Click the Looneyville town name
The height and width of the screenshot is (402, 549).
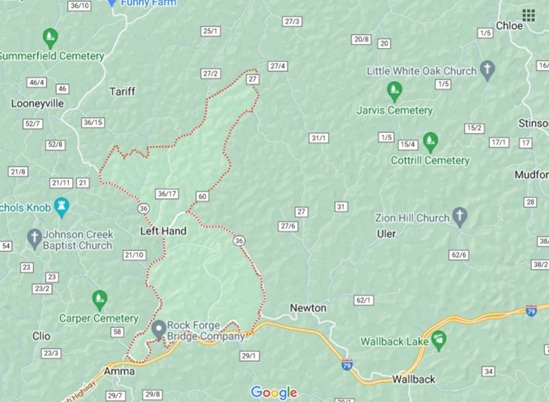(37, 103)
